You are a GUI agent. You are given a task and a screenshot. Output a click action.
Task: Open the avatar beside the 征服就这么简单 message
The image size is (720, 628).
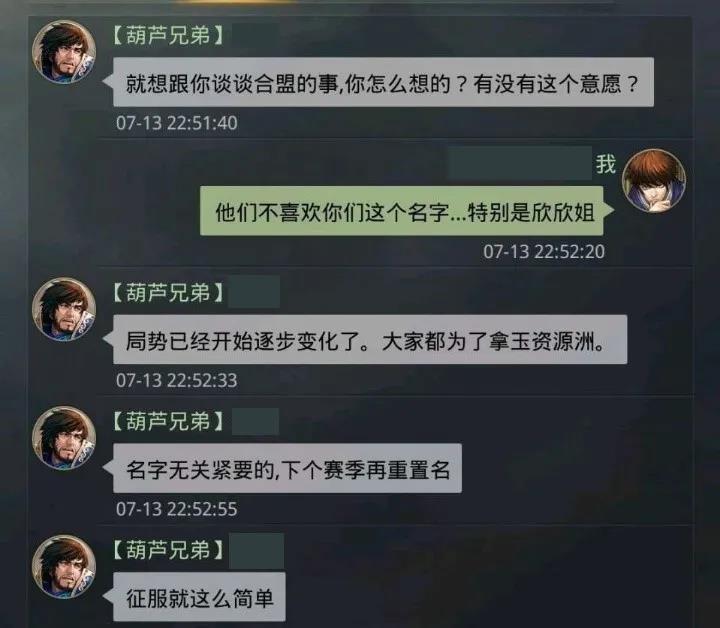pyautogui.click(x=64, y=566)
